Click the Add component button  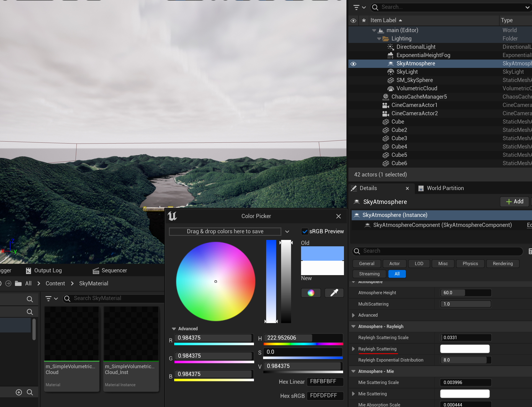[x=515, y=201]
